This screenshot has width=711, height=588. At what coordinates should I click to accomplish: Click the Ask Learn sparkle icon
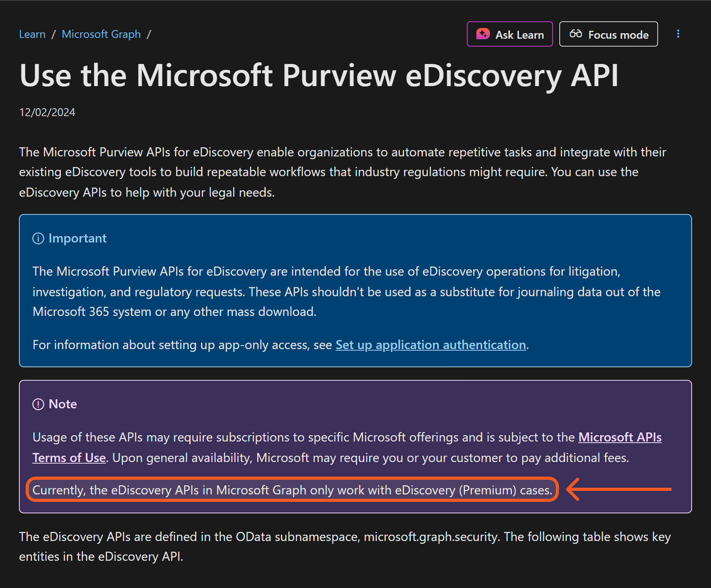[x=483, y=34]
